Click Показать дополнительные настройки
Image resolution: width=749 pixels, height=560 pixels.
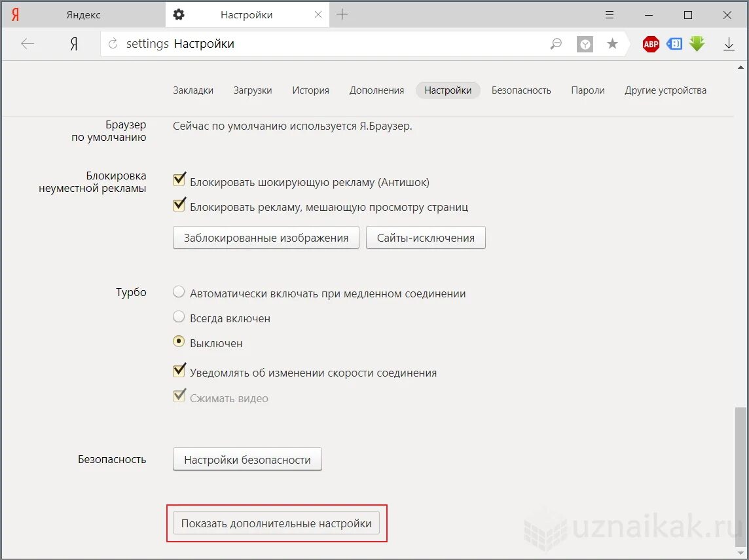[x=276, y=523]
